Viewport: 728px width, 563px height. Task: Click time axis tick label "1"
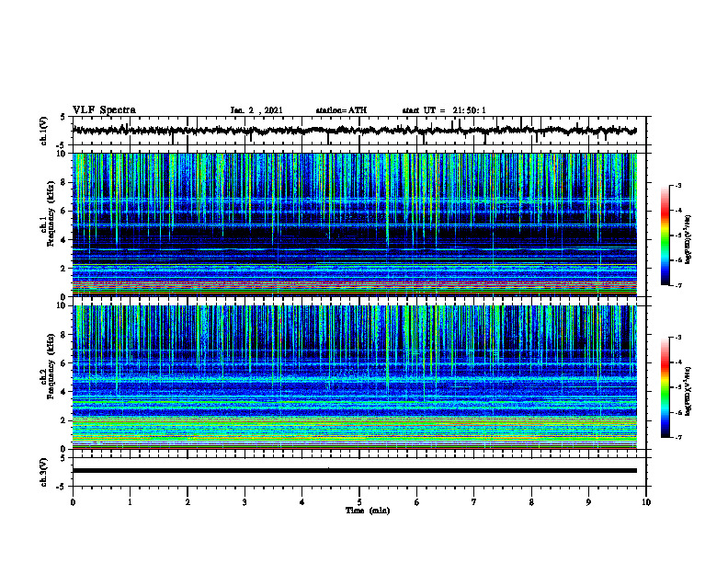(130, 502)
